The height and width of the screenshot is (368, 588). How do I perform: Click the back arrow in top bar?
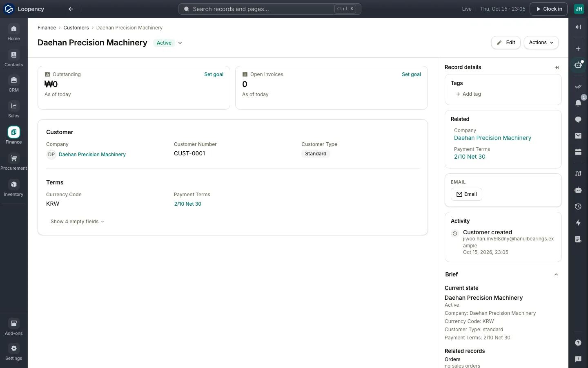pyautogui.click(x=71, y=9)
